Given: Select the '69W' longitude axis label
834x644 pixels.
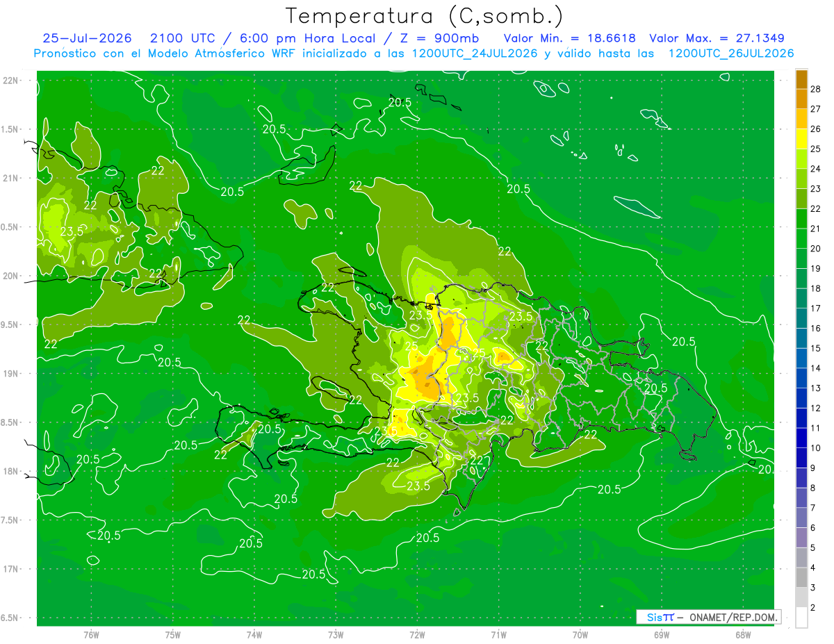Looking at the screenshot, I should (x=662, y=635).
